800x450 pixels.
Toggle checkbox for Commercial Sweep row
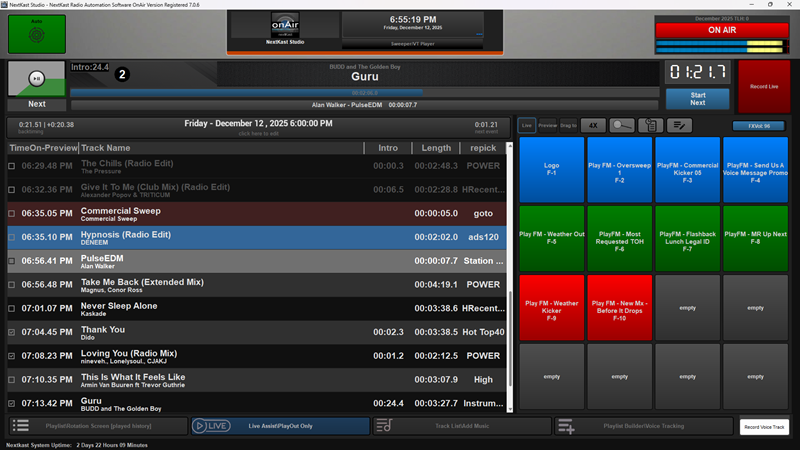pyautogui.click(x=12, y=213)
